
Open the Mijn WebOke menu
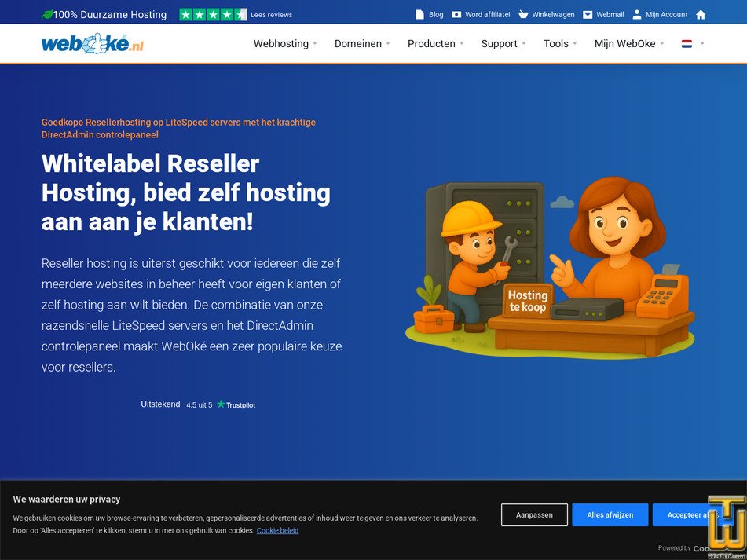coord(625,44)
